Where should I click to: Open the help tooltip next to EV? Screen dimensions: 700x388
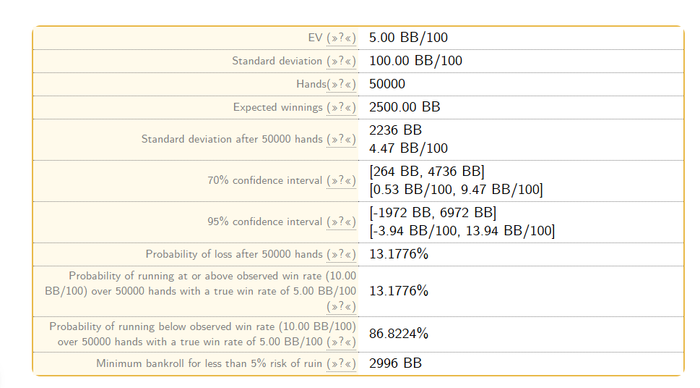341,38
